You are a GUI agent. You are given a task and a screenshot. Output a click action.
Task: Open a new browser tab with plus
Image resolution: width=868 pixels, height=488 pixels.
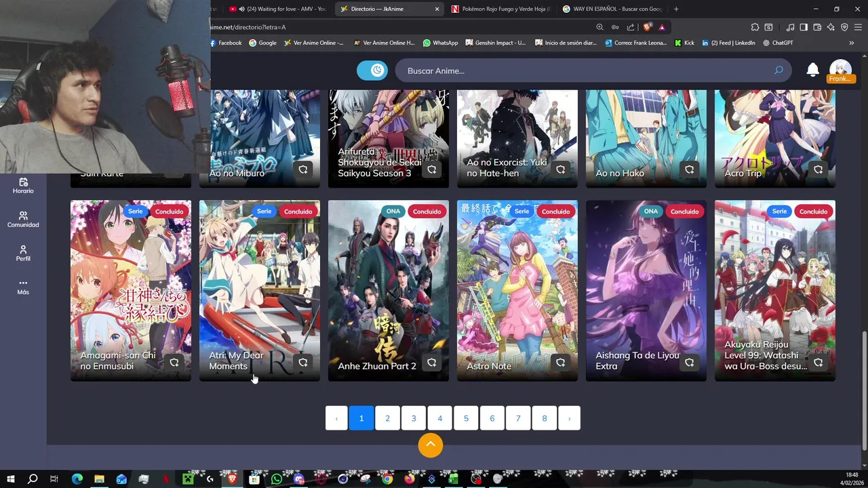point(676,9)
